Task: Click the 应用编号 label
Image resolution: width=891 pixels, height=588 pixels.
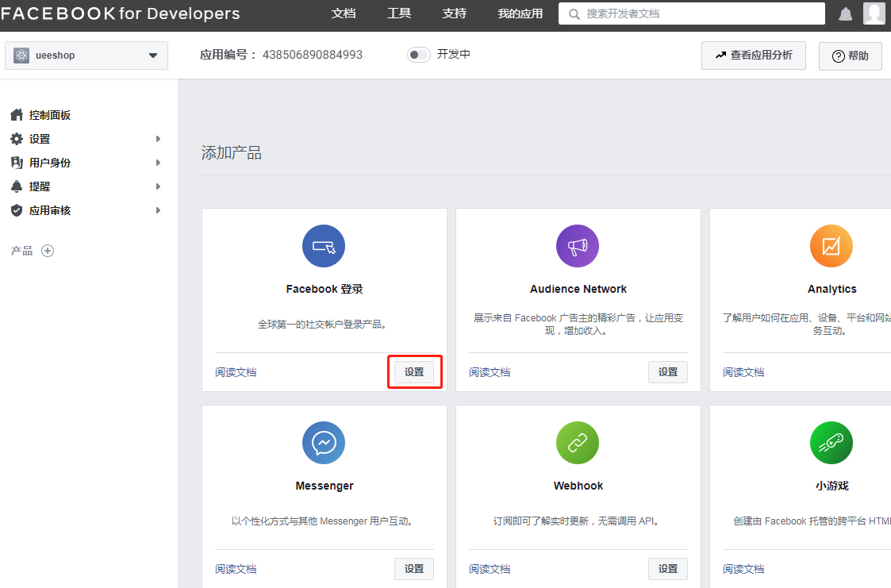Action: 229,55
